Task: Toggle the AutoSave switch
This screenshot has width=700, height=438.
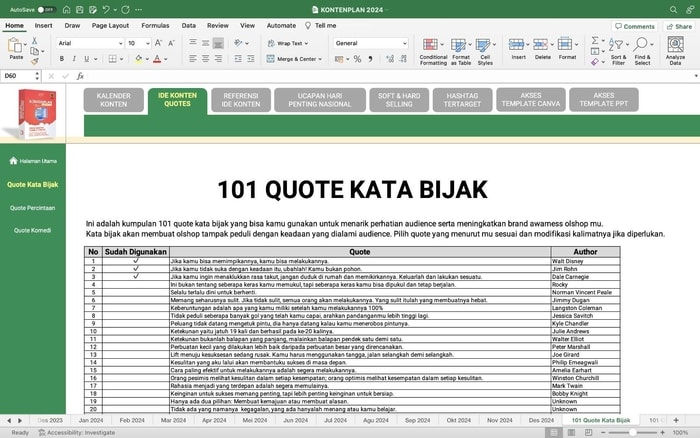Action: (46, 9)
